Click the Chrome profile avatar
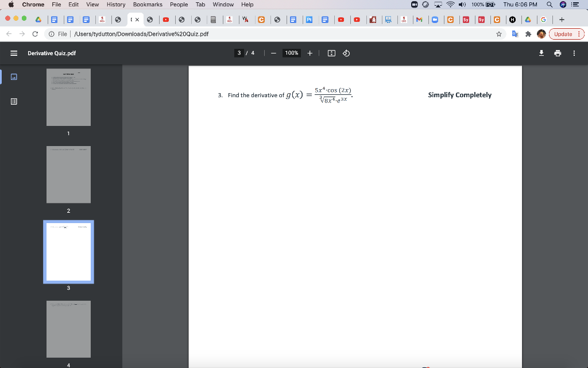The height and width of the screenshot is (368, 588). click(x=540, y=34)
